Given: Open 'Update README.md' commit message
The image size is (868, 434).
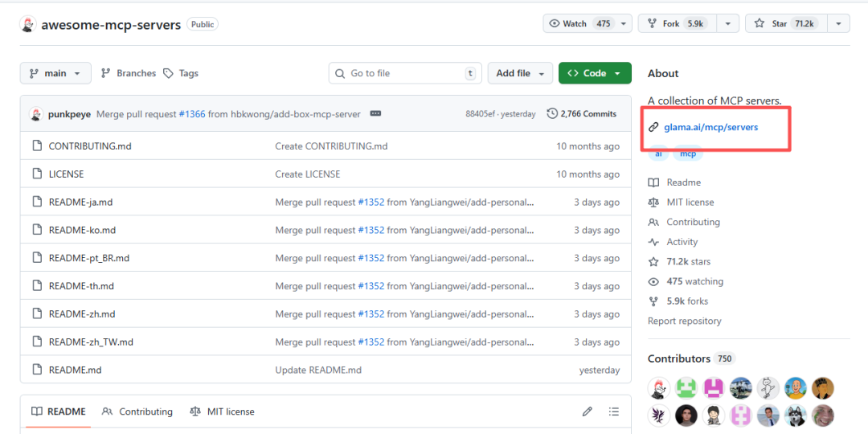Looking at the screenshot, I should [318, 370].
